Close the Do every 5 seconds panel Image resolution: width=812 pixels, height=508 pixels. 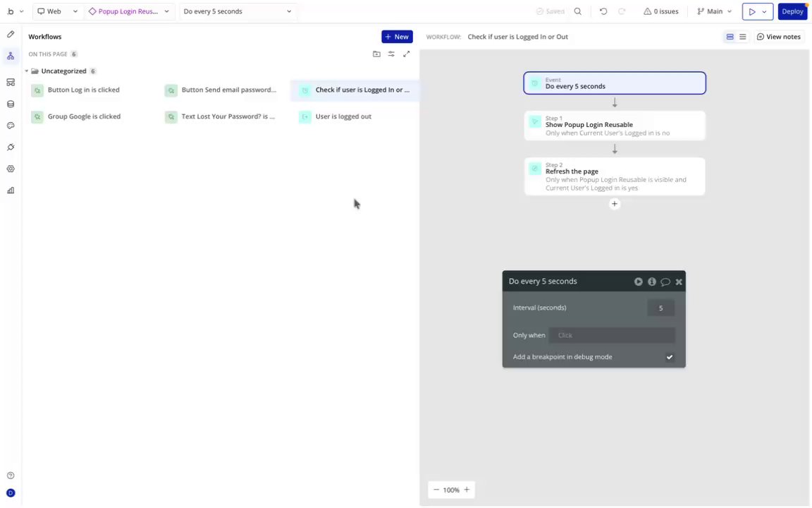click(x=679, y=282)
